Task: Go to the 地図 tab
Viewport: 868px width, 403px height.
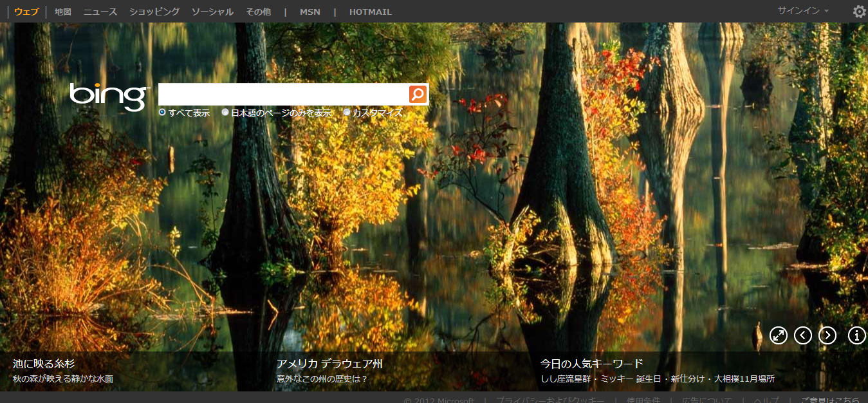Action: (63, 12)
